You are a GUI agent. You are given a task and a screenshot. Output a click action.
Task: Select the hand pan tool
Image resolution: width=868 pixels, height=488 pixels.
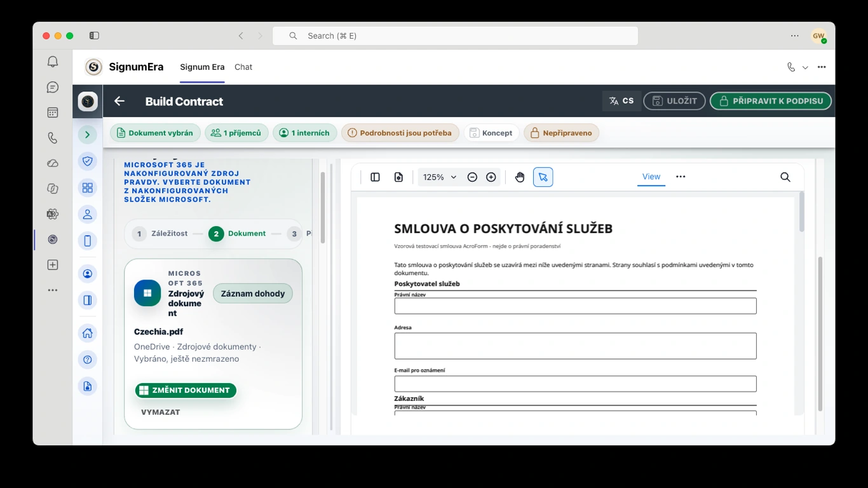coord(520,177)
